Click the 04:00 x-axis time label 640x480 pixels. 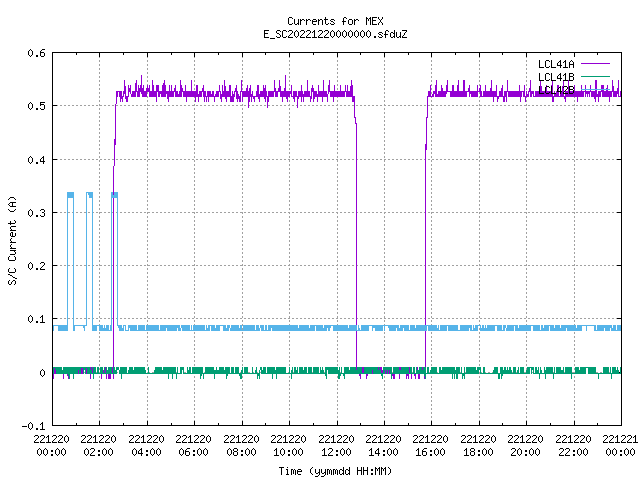pos(146,452)
